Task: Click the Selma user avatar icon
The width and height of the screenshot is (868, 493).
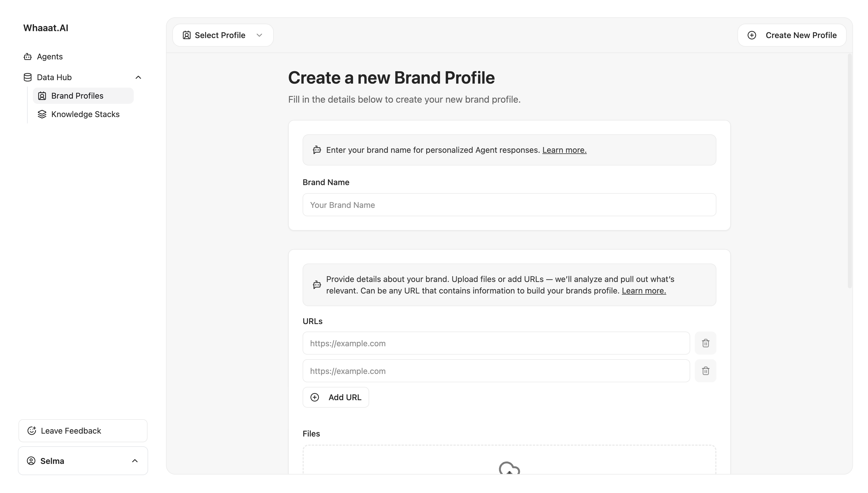Action: (x=31, y=460)
